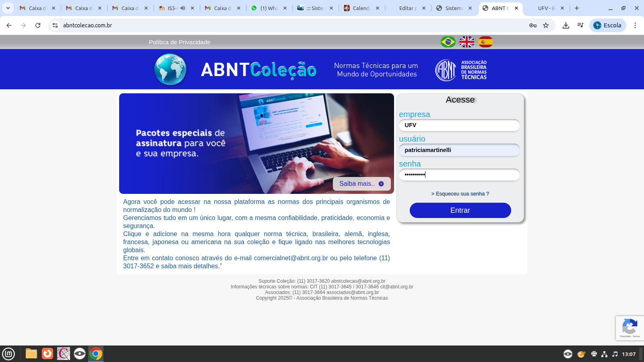Viewport: 644px width, 362px height.
Task: Open Política de Privacidade link
Action: click(x=180, y=42)
